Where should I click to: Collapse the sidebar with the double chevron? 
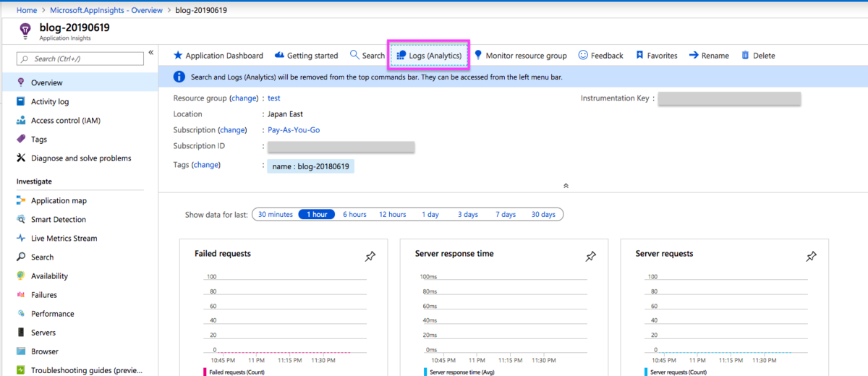[151, 53]
